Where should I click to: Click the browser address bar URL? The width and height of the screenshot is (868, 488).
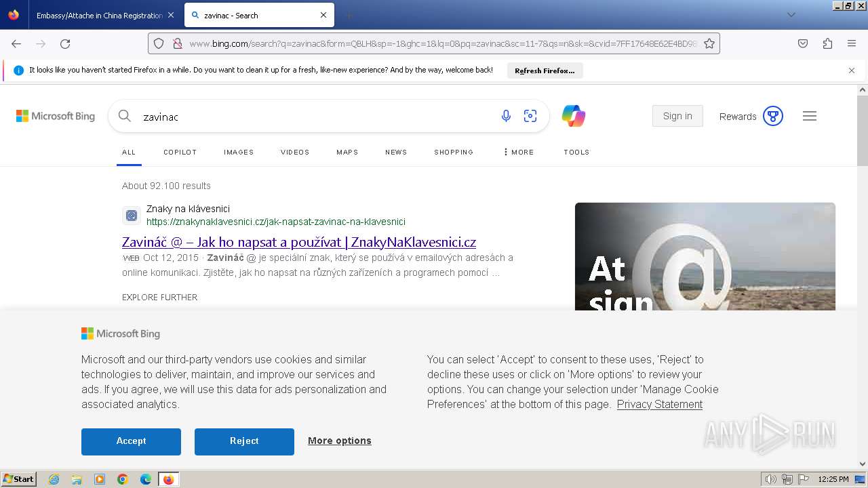pos(443,43)
